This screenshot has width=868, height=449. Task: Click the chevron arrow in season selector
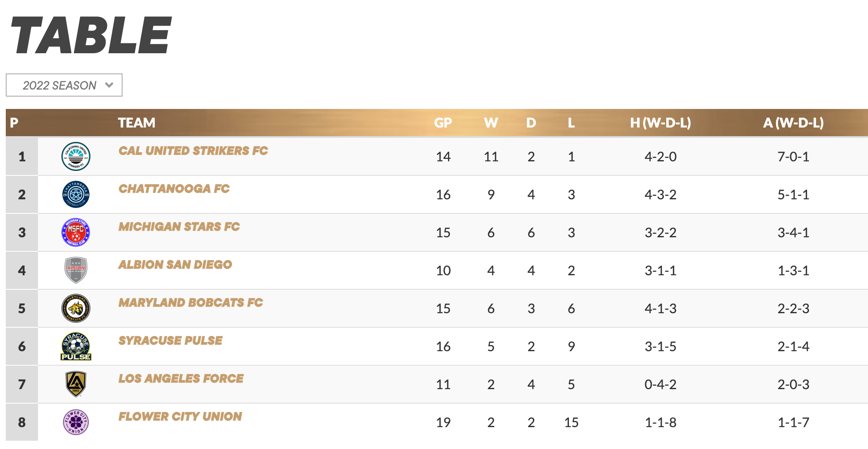pos(109,85)
